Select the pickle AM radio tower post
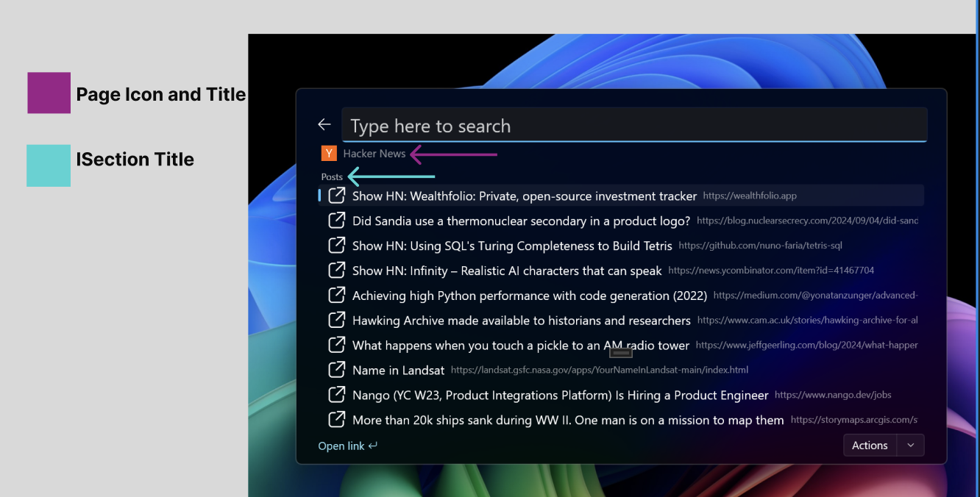This screenshot has height=497, width=980. (520, 346)
